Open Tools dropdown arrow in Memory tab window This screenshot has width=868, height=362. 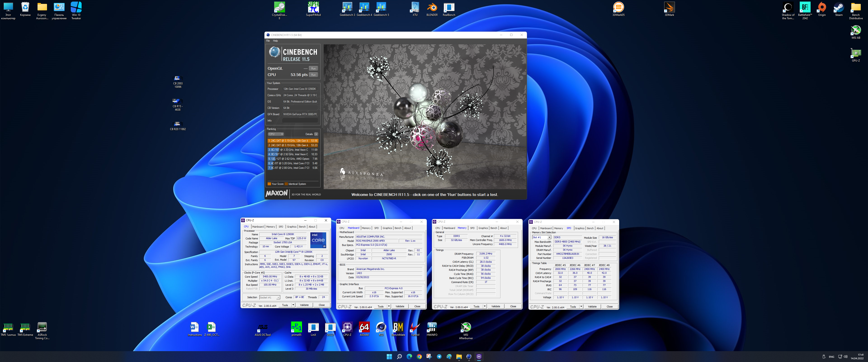485,306
